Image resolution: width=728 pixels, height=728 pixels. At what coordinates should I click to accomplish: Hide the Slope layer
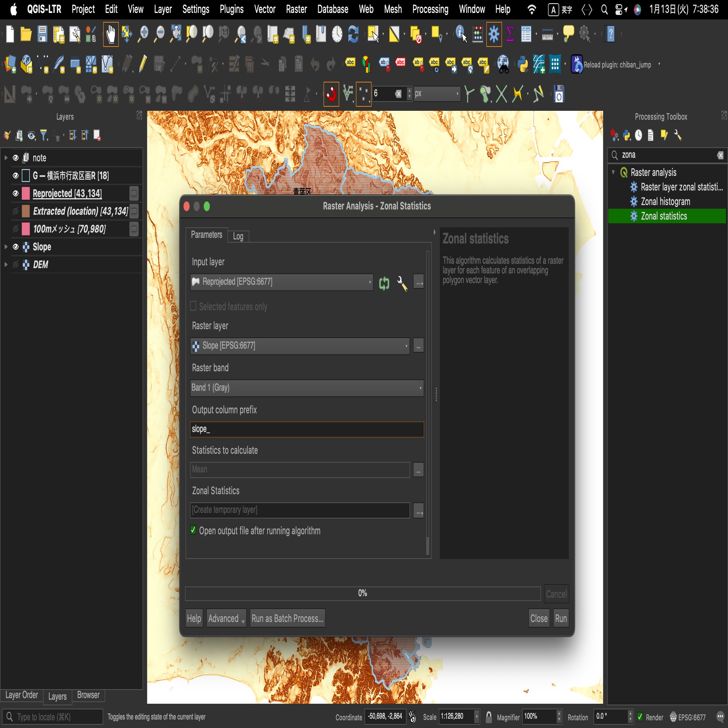click(x=16, y=247)
